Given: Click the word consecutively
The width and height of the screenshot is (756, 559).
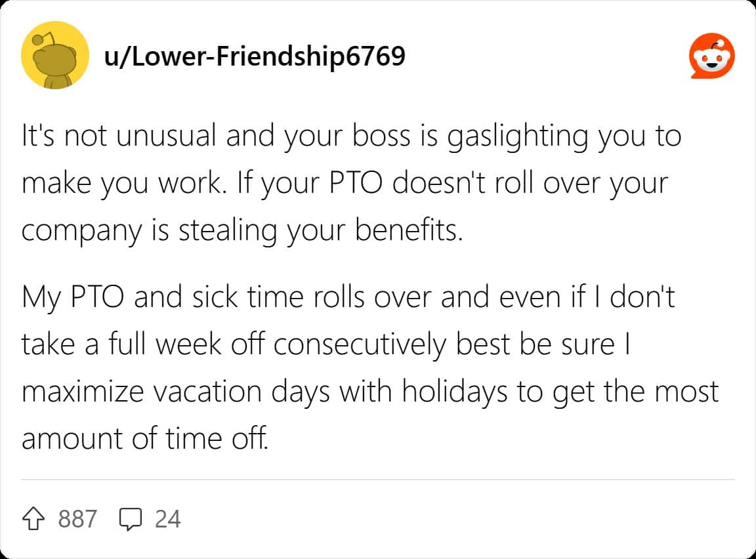Looking at the screenshot, I should [x=360, y=345].
